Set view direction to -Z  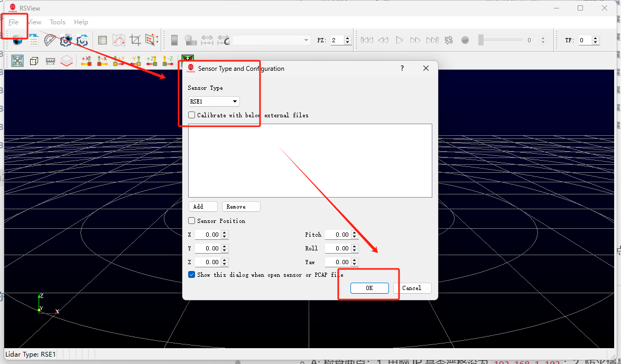(168, 61)
